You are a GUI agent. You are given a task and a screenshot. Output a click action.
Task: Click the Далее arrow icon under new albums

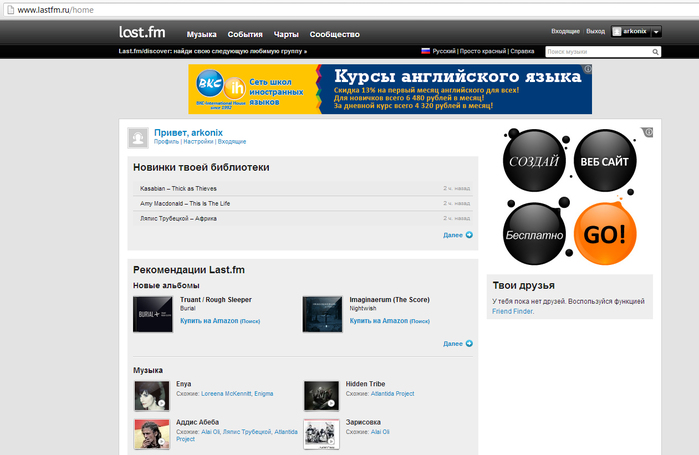(x=469, y=344)
